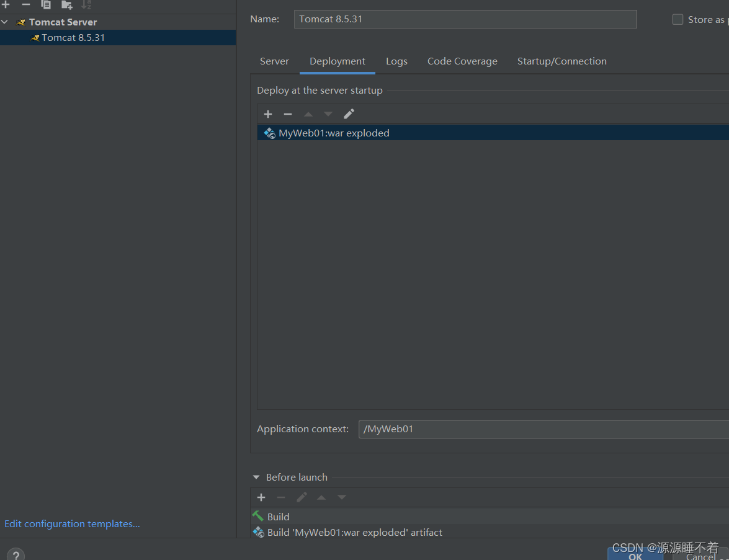
Task: Select Build 'MyWeb01:war exploded' artifact task
Action: (x=490, y=532)
